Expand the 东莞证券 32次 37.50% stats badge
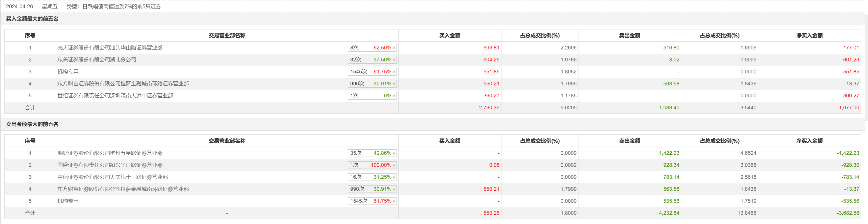 pos(372,60)
